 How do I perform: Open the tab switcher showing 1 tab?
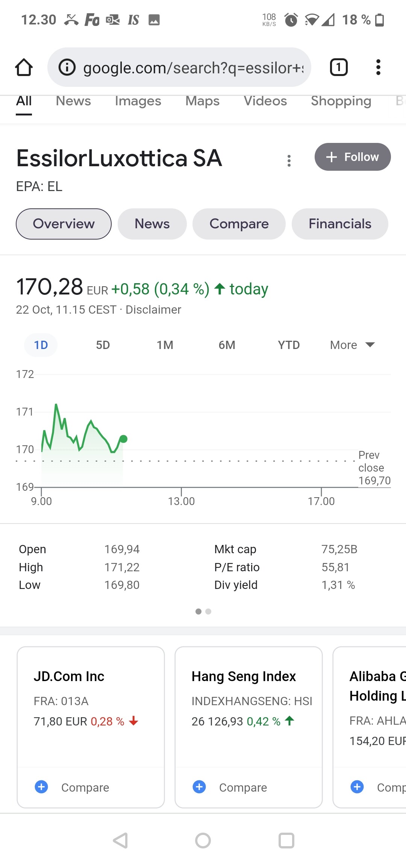[x=338, y=68]
